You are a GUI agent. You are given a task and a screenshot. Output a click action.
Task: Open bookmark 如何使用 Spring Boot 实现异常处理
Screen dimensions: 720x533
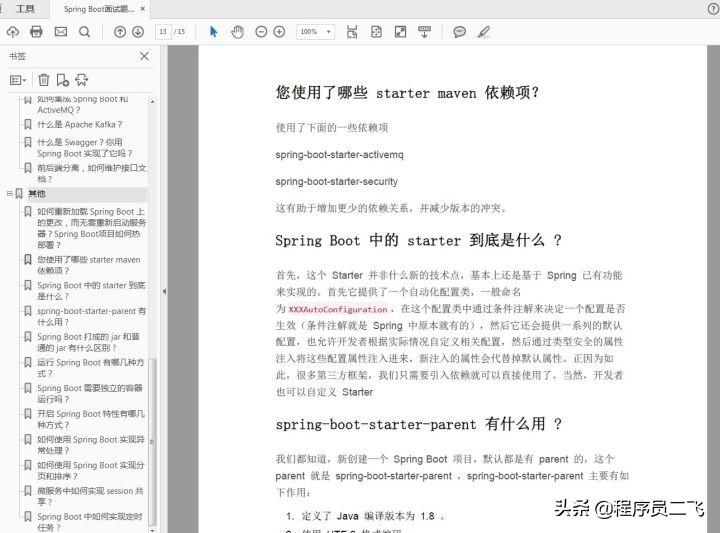point(90,445)
